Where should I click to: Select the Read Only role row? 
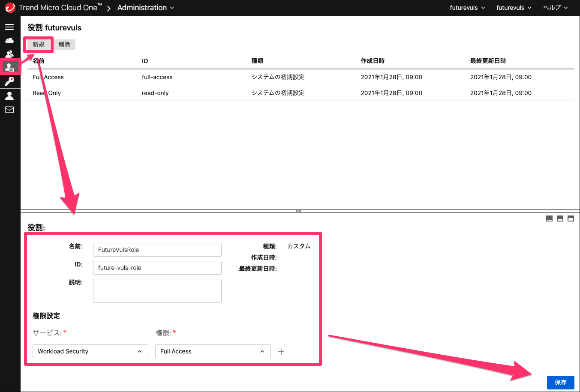tap(301, 93)
